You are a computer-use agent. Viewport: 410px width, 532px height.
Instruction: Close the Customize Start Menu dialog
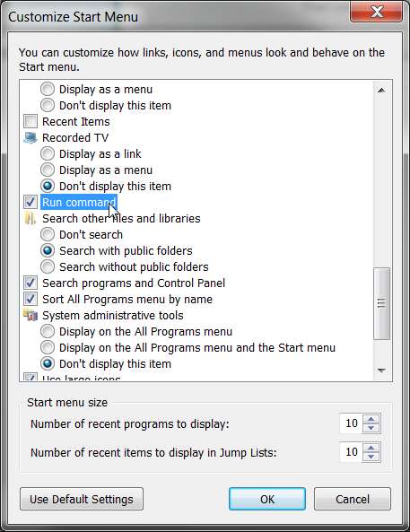(377, 12)
